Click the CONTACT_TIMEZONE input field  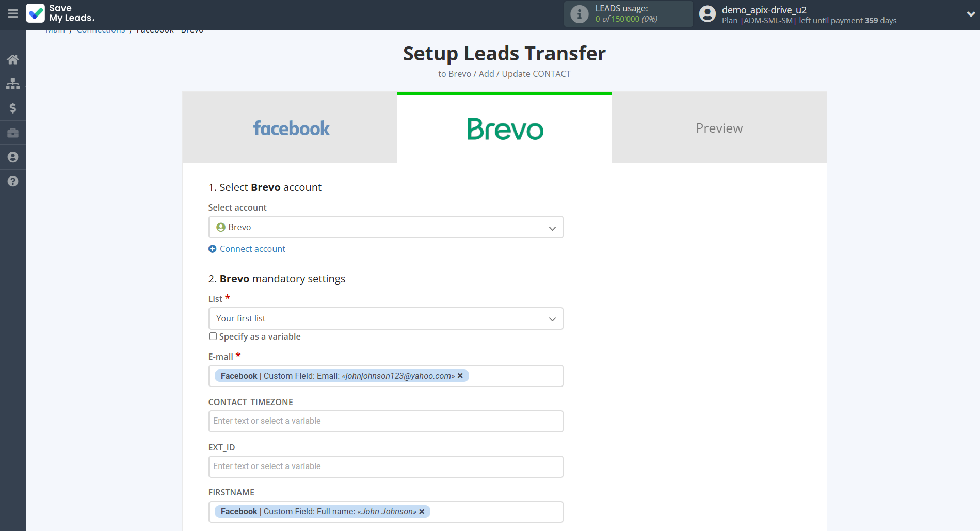pyautogui.click(x=385, y=421)
